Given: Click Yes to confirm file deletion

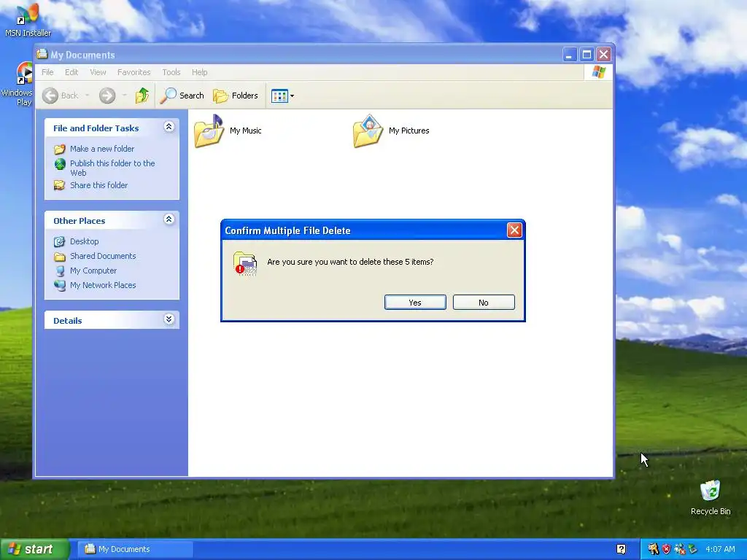Looking at the screenshot, I should (415, 303).
